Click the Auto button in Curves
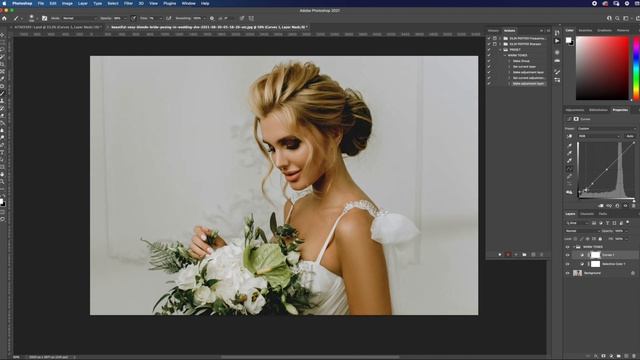The height and width of the screenshot is (360, 640). (x=630, y=136)
